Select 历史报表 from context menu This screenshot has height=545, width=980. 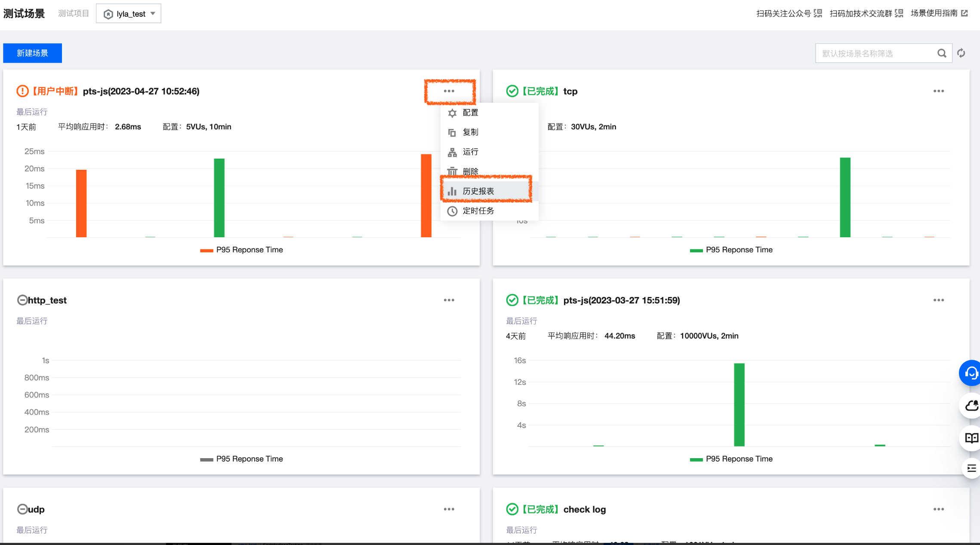coord(478,191)
